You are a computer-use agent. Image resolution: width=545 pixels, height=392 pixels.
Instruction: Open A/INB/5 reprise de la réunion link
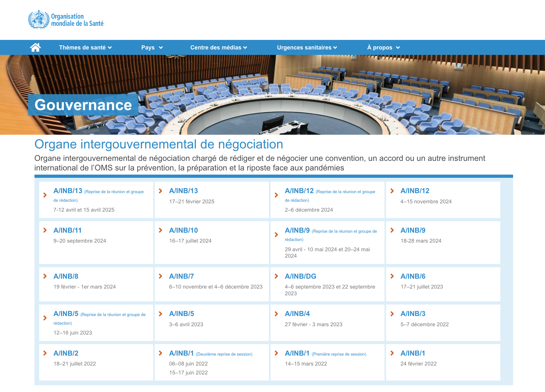click(x=100, y=318)
